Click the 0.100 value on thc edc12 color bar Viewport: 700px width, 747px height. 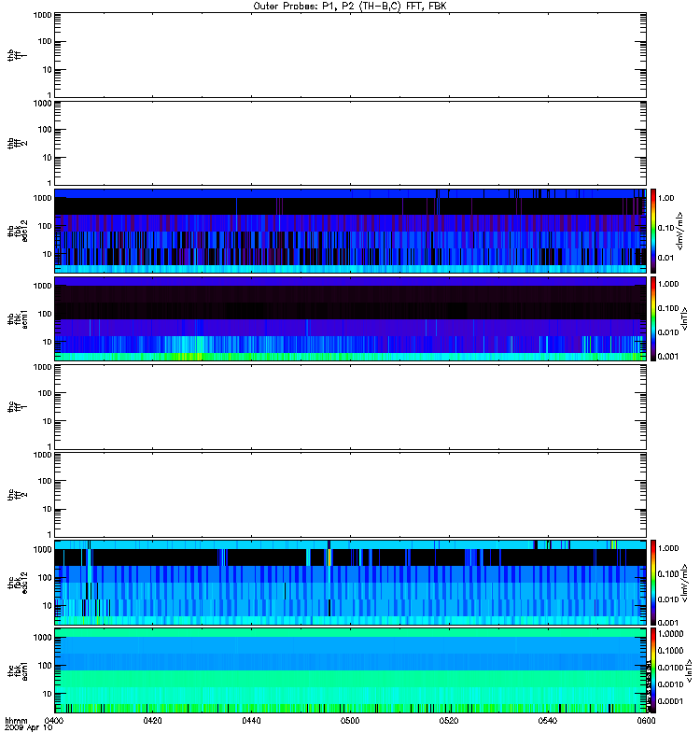click(x=668, y=574)
